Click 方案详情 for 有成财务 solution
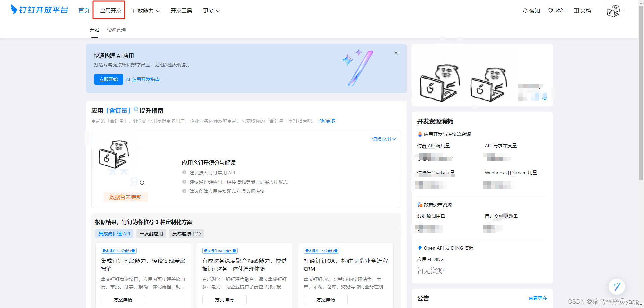644x308 pixels. 224,300
